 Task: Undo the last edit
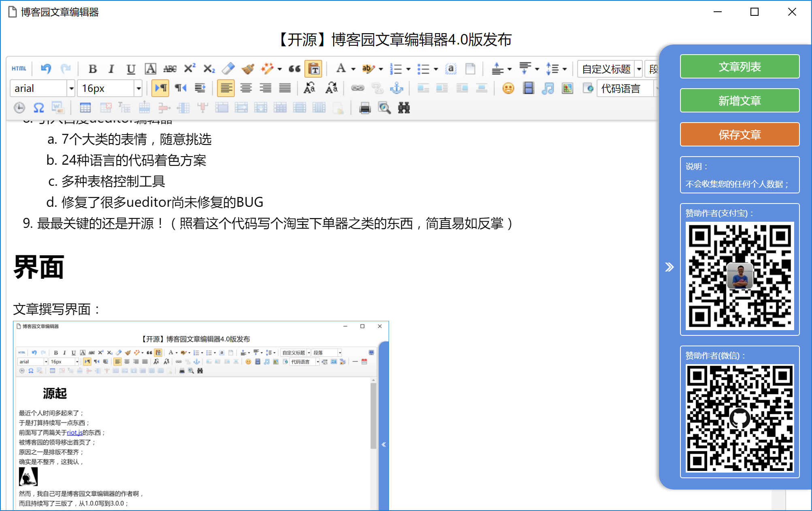[x=46, y=69]
